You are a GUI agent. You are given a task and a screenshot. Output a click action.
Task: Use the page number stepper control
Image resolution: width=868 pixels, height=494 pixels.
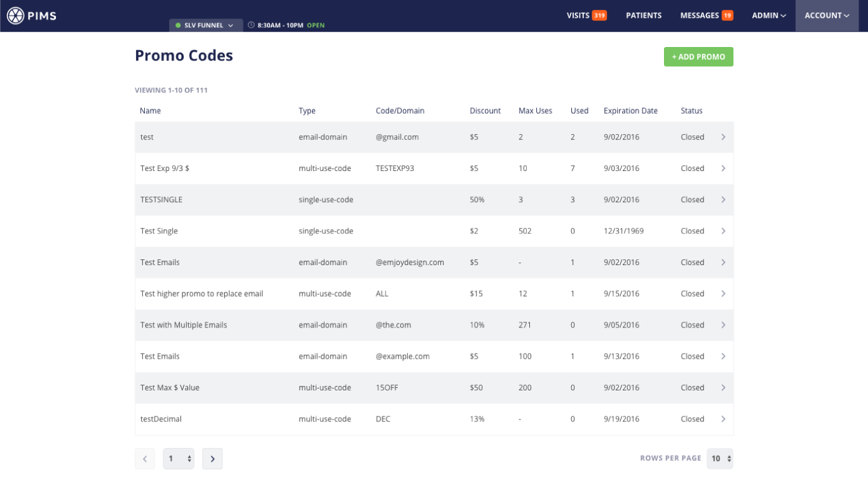(178, 458)
